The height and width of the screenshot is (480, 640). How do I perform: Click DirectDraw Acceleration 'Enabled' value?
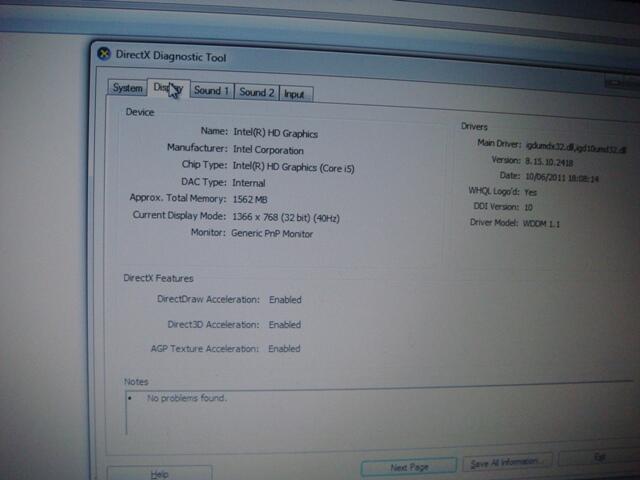285,300
